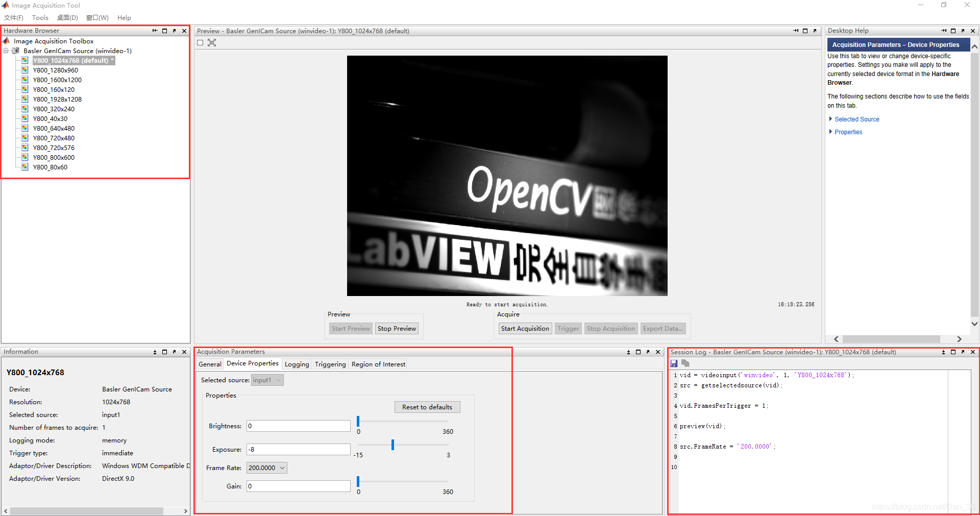Click the Exposure slider handle
This screenshot has width=980, height=516.
(393, 445)
